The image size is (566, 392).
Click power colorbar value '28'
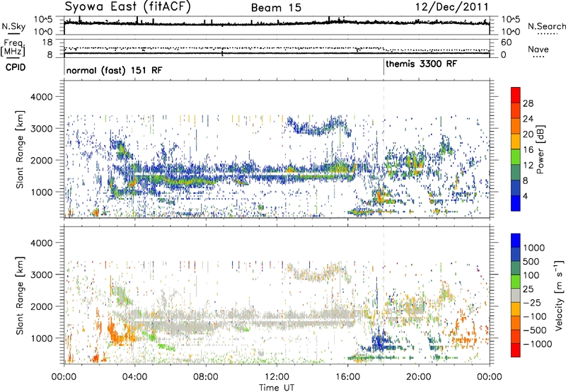pyautogui.click(x=528, y=103)
